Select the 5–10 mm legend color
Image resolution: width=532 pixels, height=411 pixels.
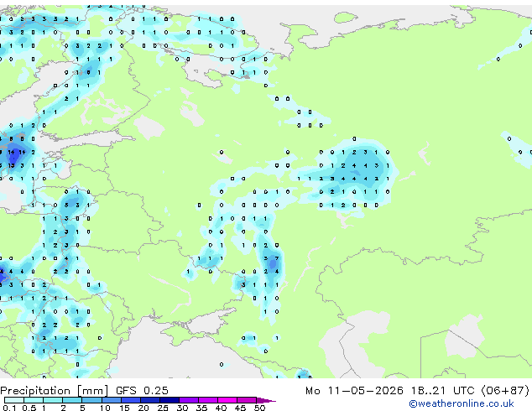tap(91, 400)
